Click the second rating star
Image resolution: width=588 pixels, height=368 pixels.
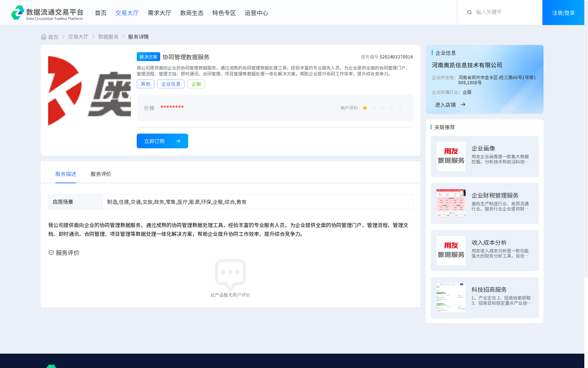(x=374, y=108)
